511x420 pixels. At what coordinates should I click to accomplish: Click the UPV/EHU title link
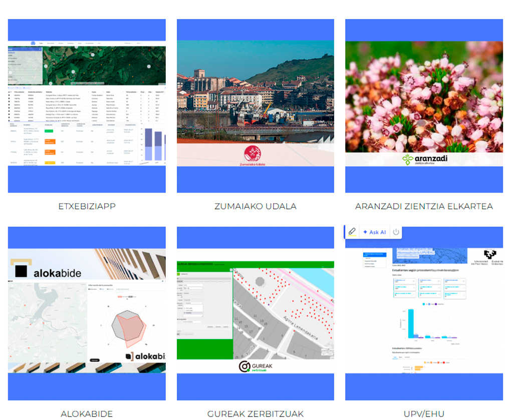(x=424, y=414)
